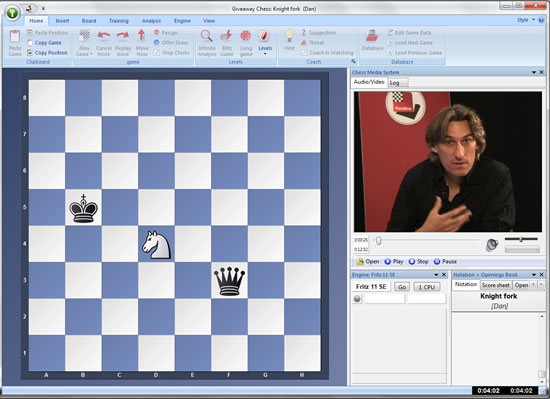Click the green volume slider
This screenshot has width=550, height=399.
pos(521,239)
